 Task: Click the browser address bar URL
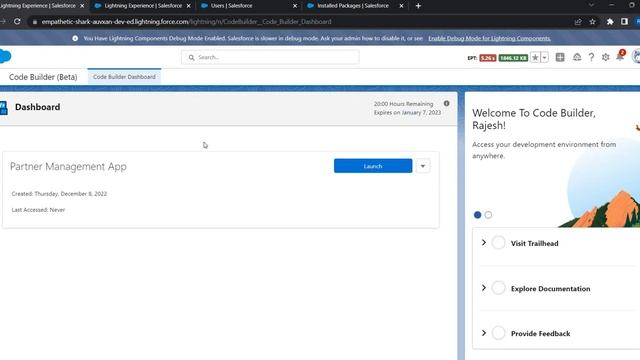pyautogui.click(x=186, y=22)
